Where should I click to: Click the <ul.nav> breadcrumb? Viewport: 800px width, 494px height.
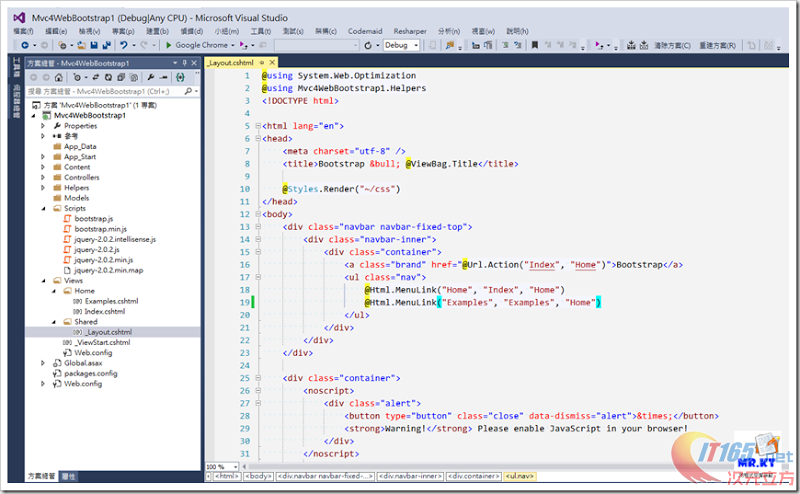(x=520, y=476)
